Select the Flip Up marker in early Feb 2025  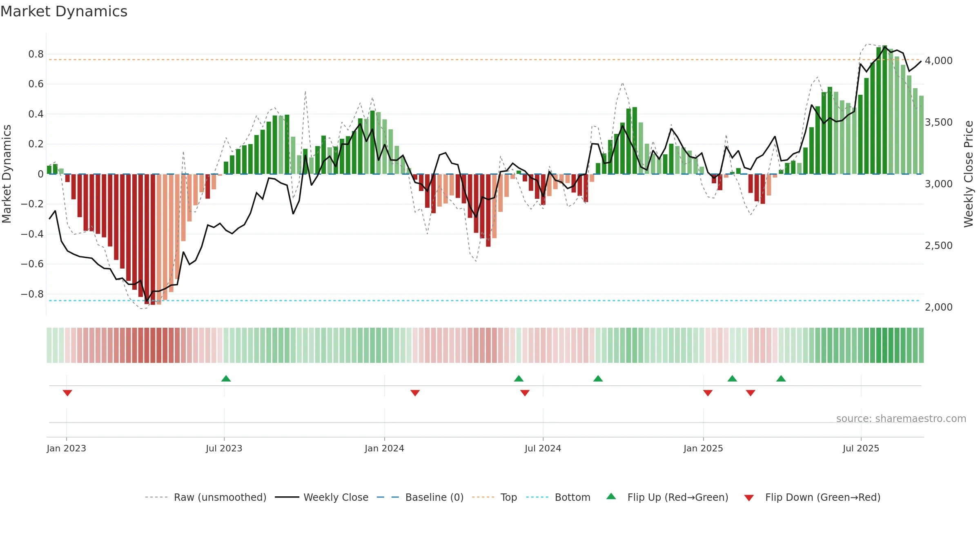coord(732,378)
